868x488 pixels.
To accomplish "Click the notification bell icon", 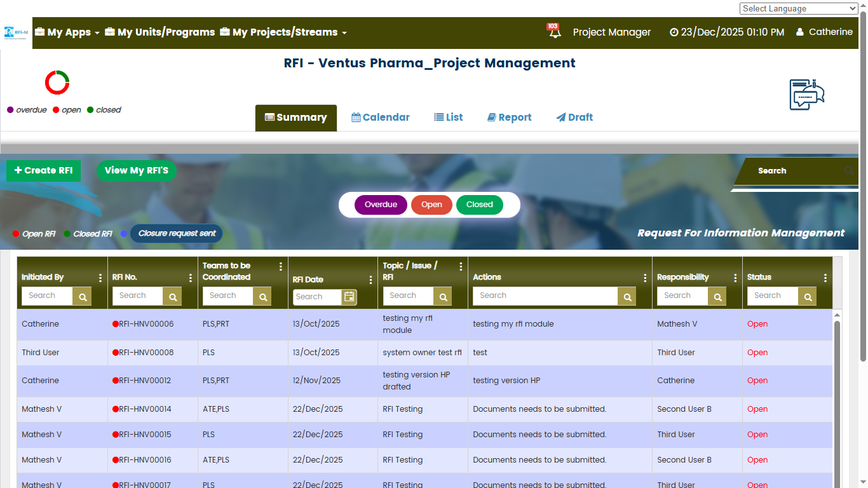I will pyautogui.click(x=555, y=32).
